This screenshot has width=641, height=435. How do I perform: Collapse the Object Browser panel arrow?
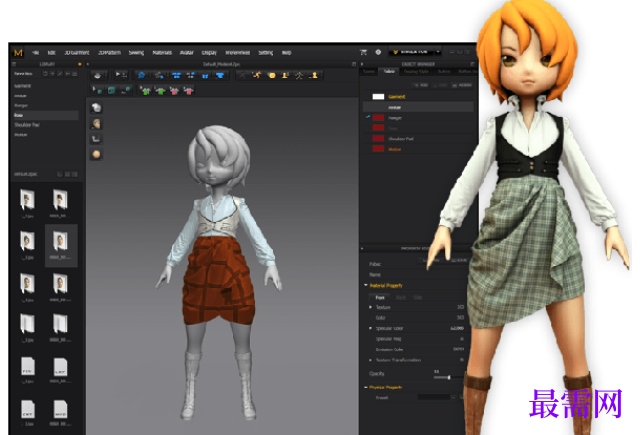pyautogui.click(x=362, y=64)
